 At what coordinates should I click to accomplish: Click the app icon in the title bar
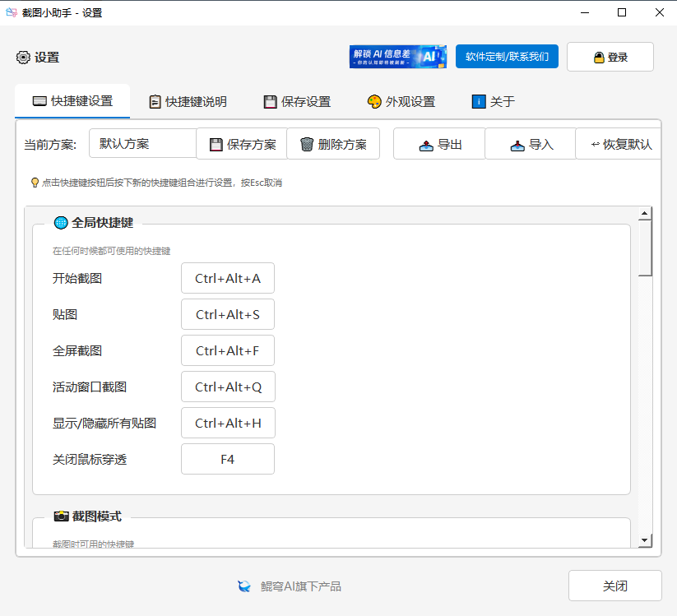(12, 12)
